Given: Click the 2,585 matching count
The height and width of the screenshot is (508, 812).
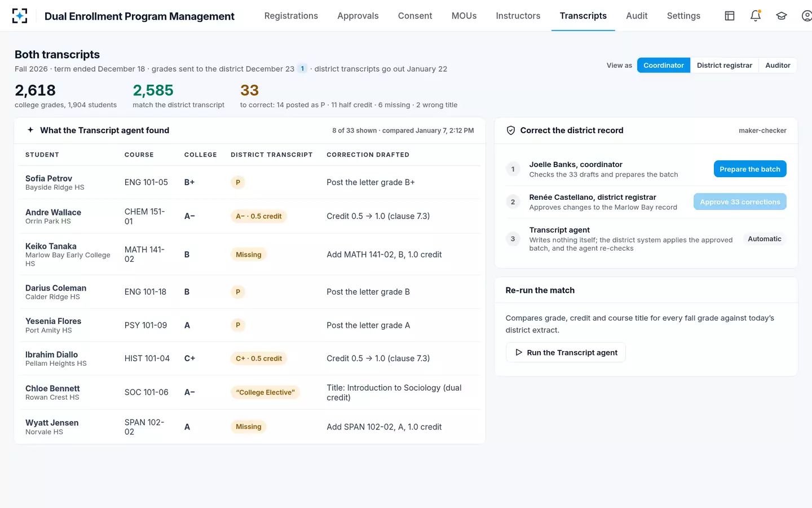Looking at the screenshot, I should (x=153, y=90).
